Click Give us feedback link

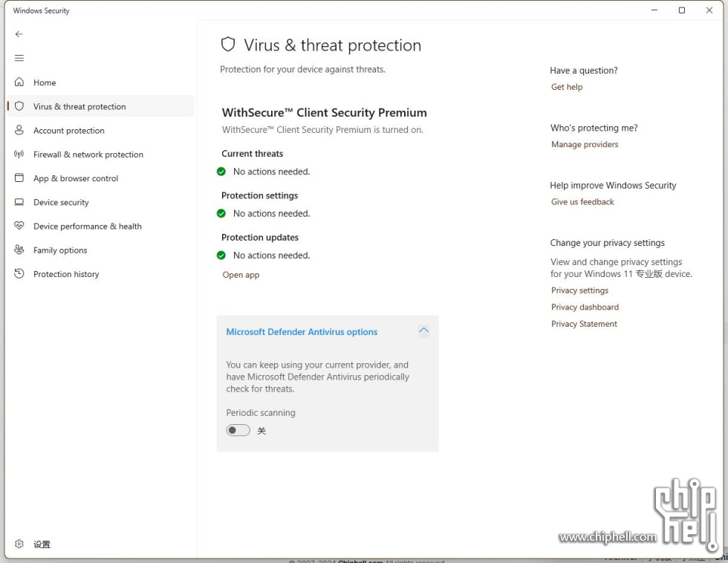[582, 202]
